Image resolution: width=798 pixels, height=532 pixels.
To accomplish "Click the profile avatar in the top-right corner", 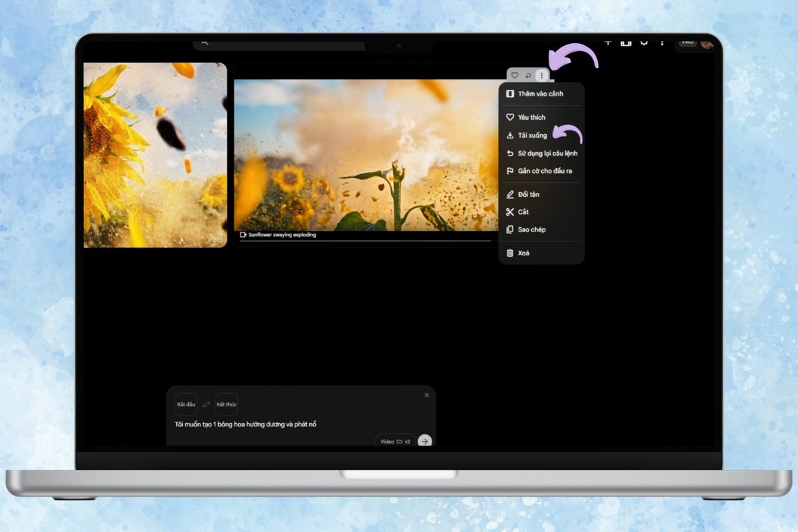I will coord(706,42).
